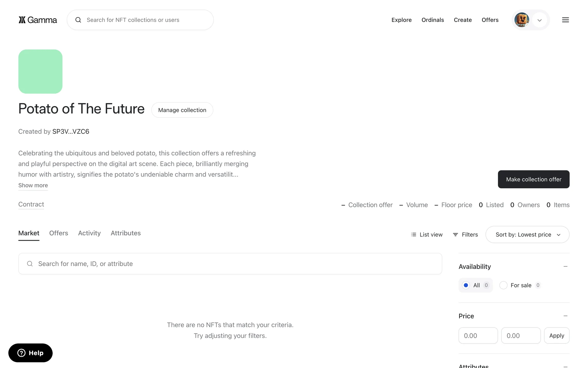Click the top search magnifier icon
The height and width of the screenshot is (368, 588).
(x=78, y=20)
